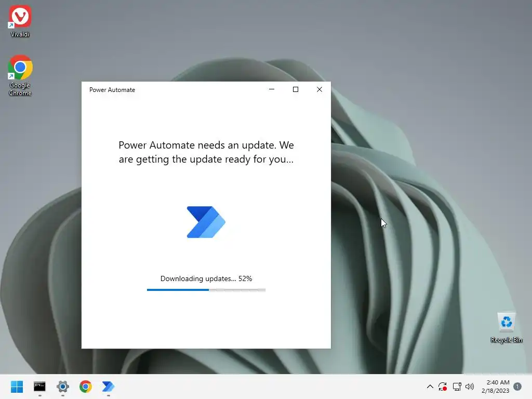Open the Recycle Bin desktop icon
The width and height of the screenshot is (532, 399).
click(506, 328)
